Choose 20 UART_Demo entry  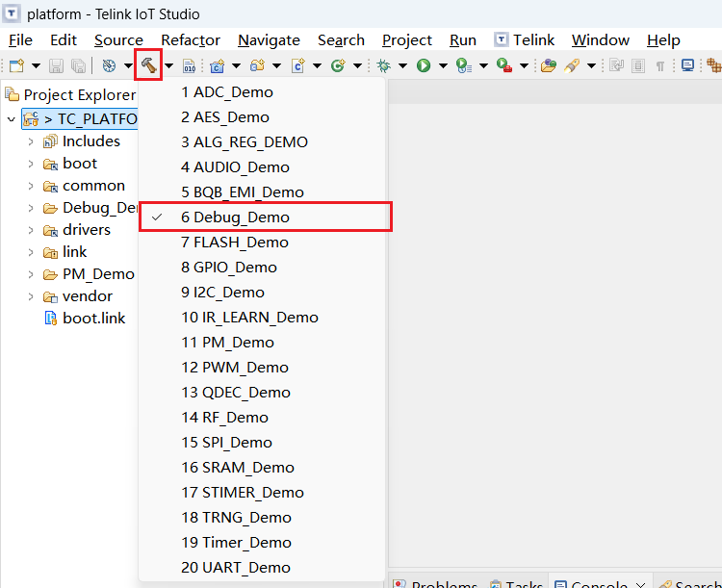pos(262,567)
